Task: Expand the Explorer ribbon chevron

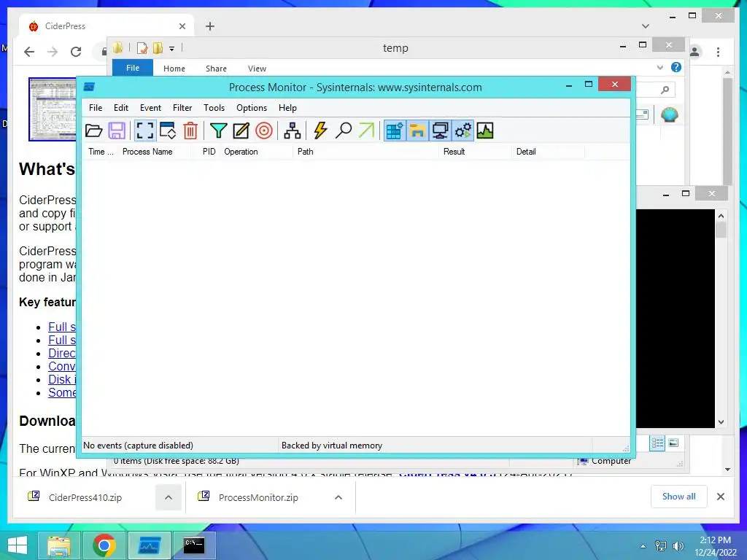Action: click(x=659, y=67)
